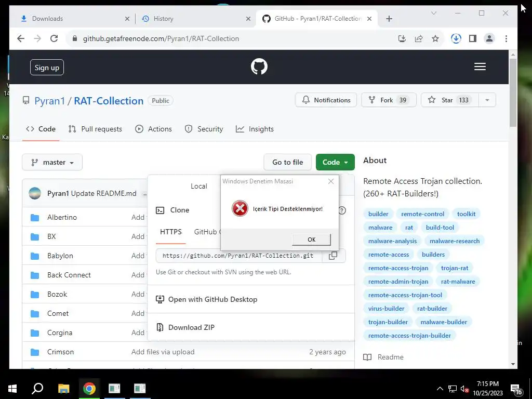Click the GitHub Octocat logo in header
The width and height of the screenshot is (532, 399).
259,66
